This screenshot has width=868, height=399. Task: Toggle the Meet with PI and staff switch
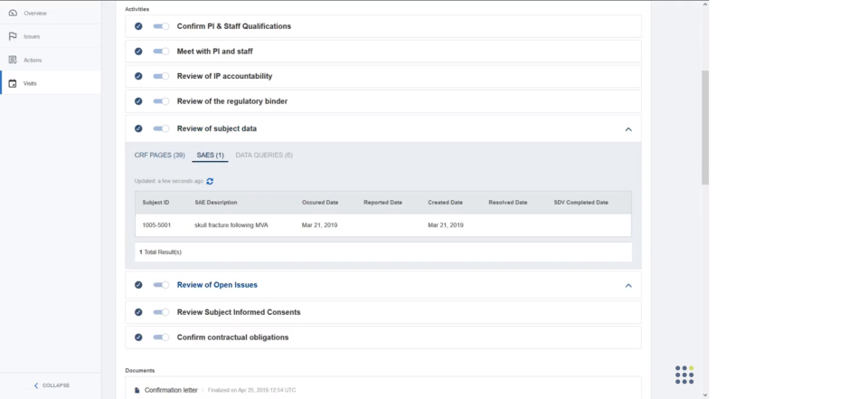point(161,52)
